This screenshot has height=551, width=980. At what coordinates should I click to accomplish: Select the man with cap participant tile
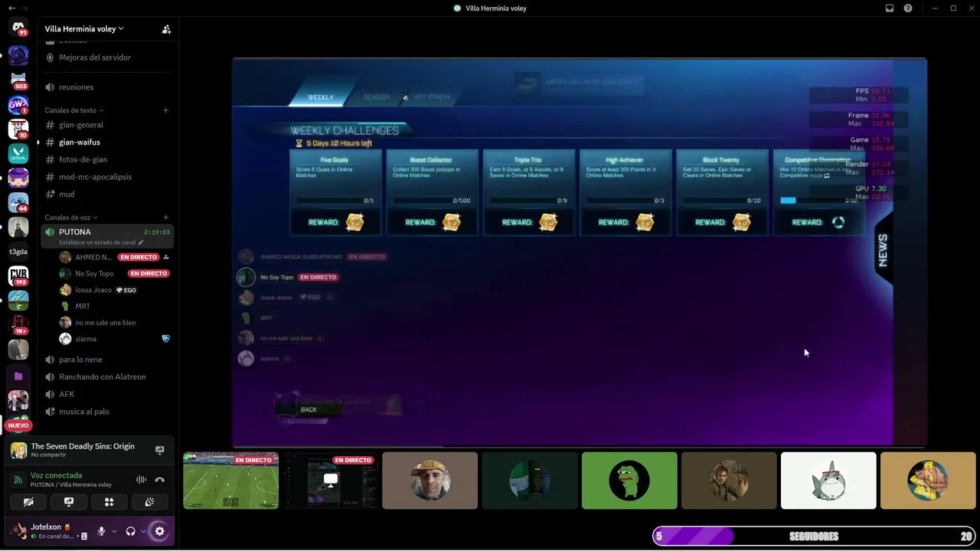430,481
